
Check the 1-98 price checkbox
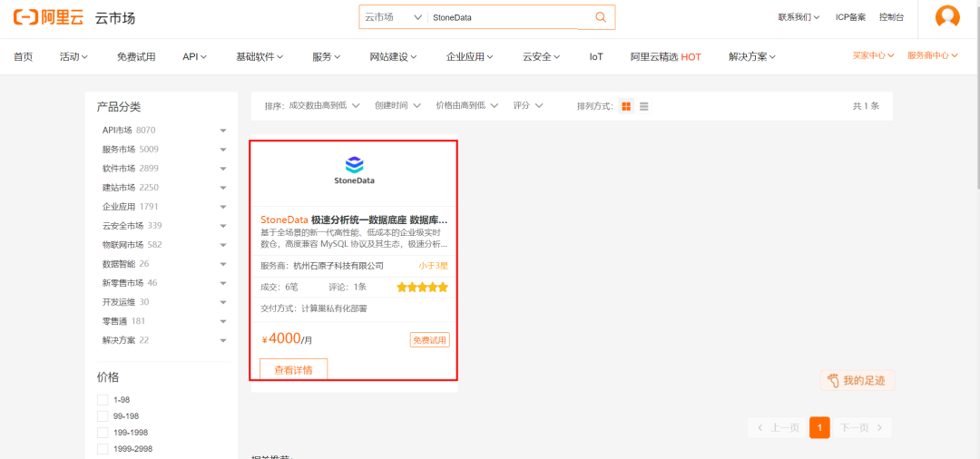pyautogui.click(x=103, y=400)
